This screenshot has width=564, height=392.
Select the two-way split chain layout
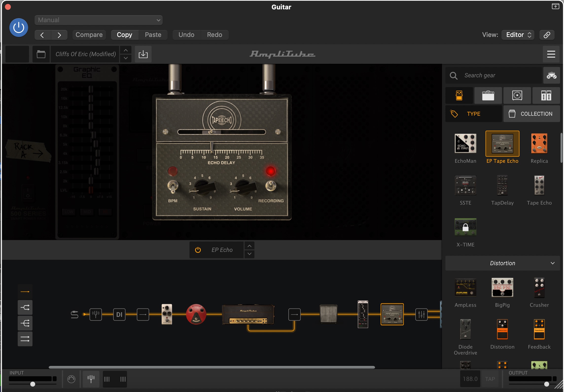coord(25,308)
